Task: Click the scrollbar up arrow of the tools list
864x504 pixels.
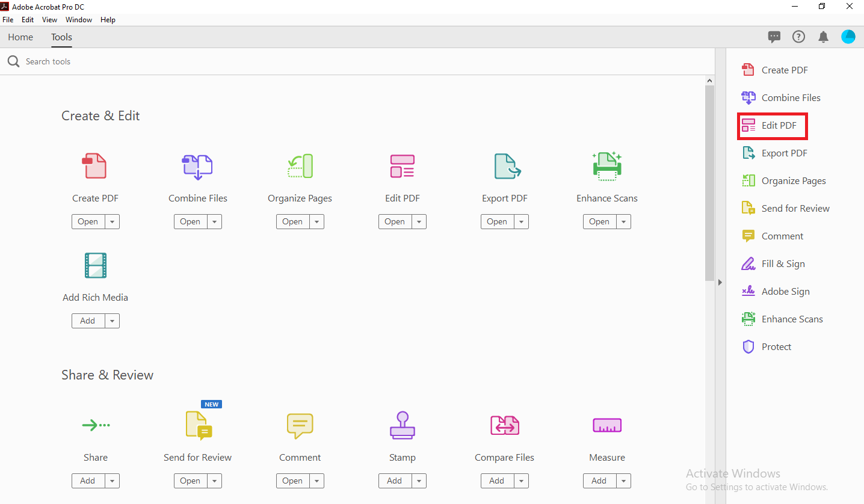Action: point(709,81)
